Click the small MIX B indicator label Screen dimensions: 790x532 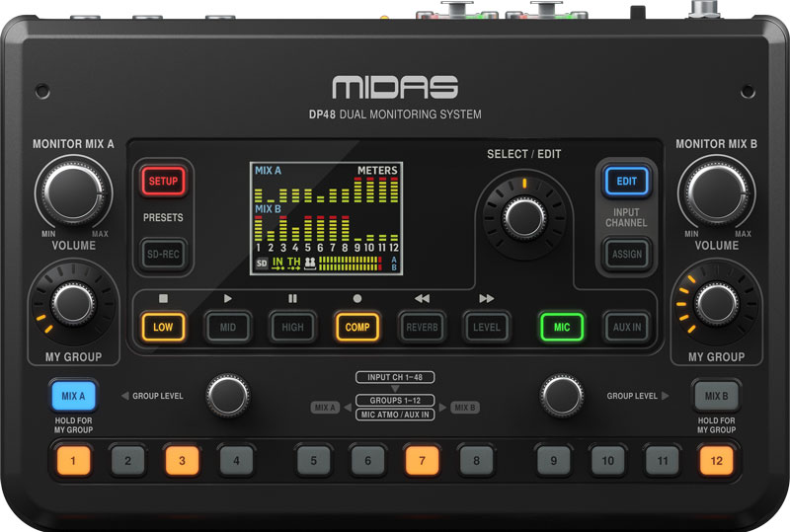tap(464, 407)
